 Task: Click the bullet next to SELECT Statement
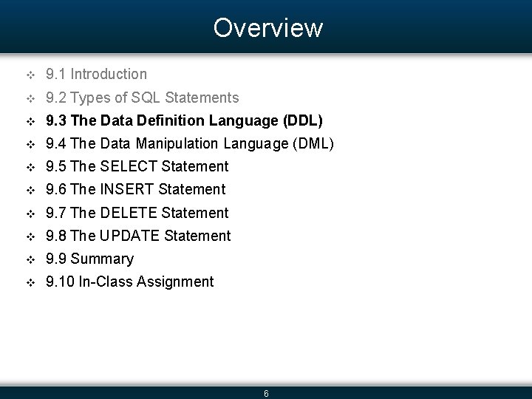click(30, 167)
